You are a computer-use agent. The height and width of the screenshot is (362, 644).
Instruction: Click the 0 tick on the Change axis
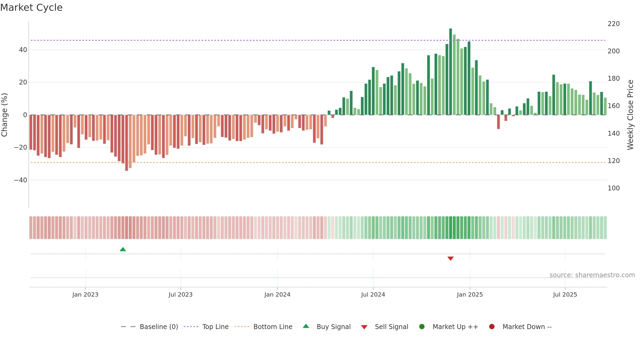point(25,115)
